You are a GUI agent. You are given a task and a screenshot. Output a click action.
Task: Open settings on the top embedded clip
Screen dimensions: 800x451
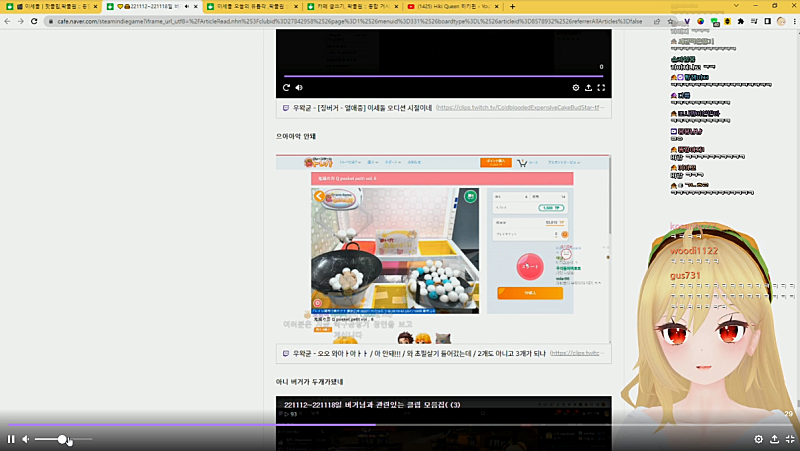pyautogui.click(x=576, y=88)
